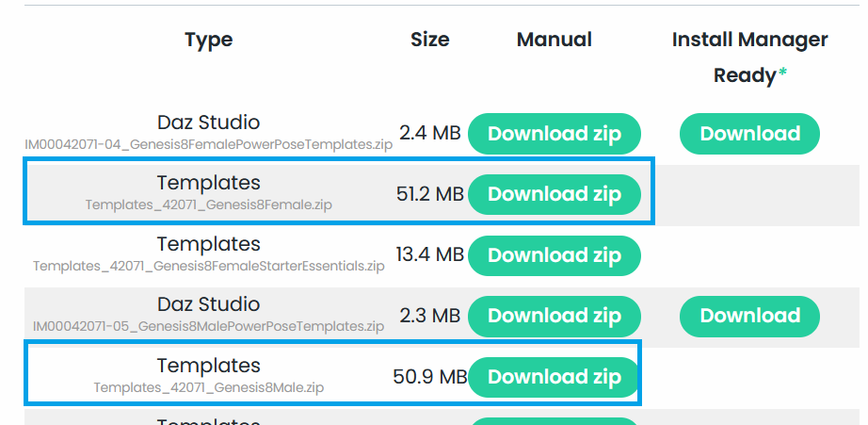Screen dimensions: 868x425
Task: Download zip for Genesis8MalePowerPoseTemplates file
Action: [x=554, y=316]
